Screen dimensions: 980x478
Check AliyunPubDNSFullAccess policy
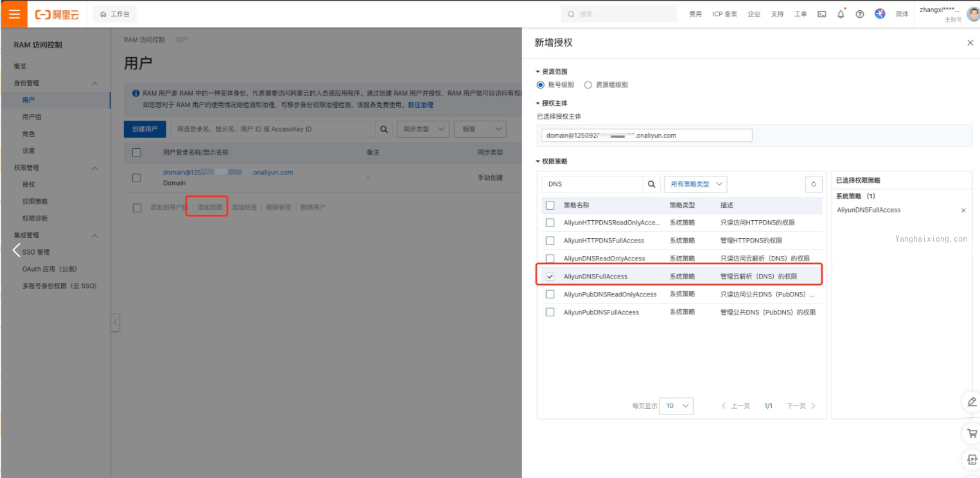(550, 312)
